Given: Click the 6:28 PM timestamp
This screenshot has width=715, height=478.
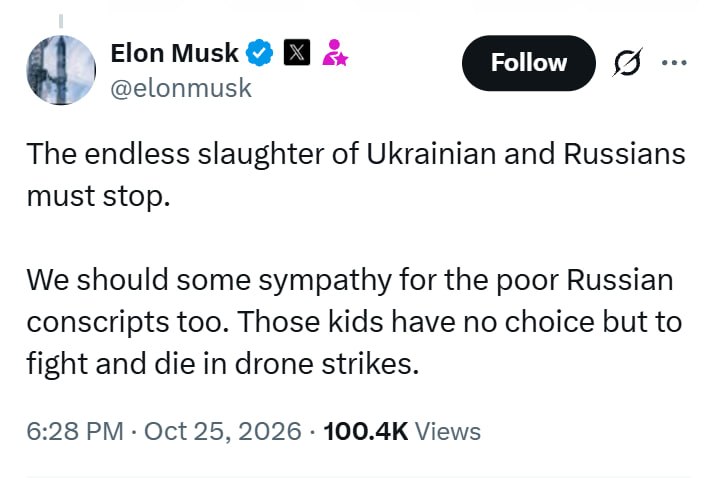Looking at the screenshot, I should pos(75,431).
